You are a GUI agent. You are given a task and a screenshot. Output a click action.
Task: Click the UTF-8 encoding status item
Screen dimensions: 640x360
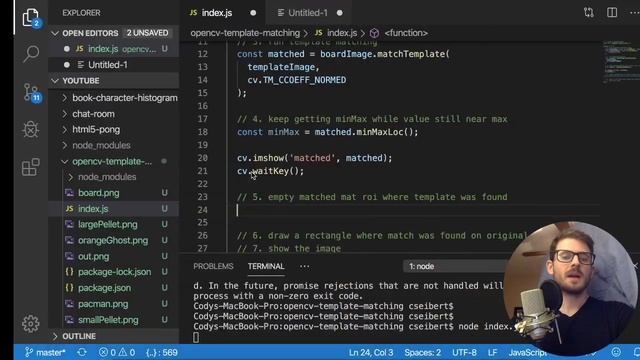coord(464,352)
